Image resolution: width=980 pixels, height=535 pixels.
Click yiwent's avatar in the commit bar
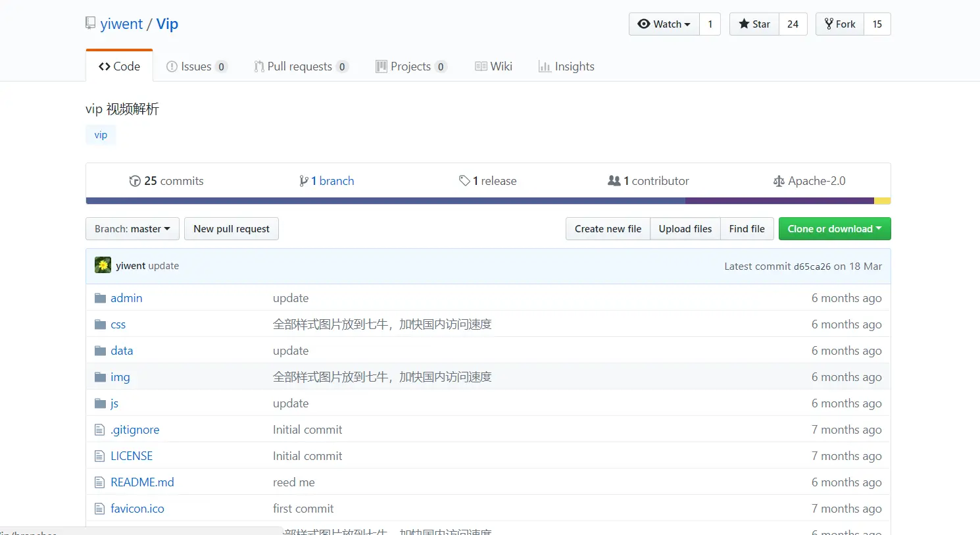pos(103,265)
